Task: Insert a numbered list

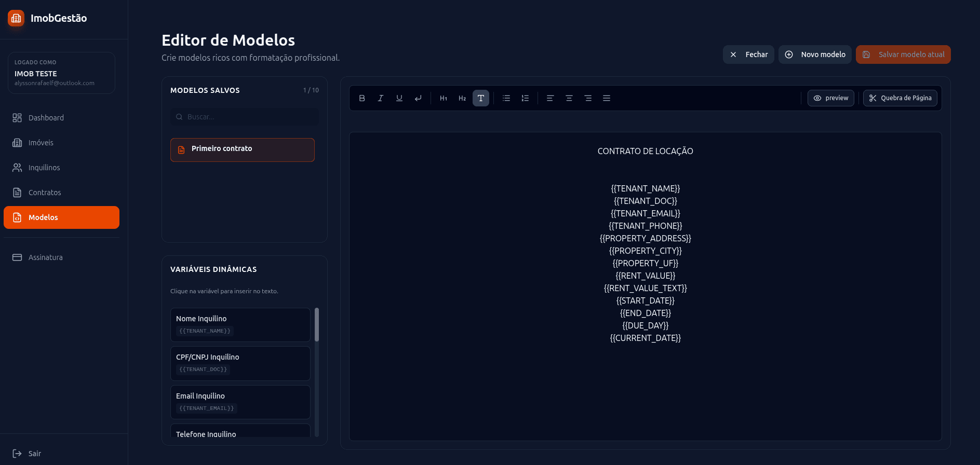Action: point(525,98)
